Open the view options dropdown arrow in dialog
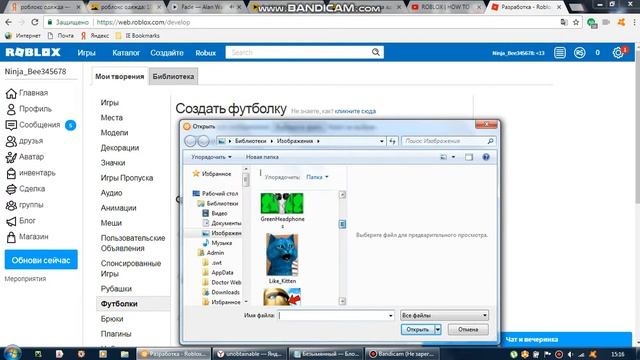This screenshot has height=360, width=640. pos(453,157)
